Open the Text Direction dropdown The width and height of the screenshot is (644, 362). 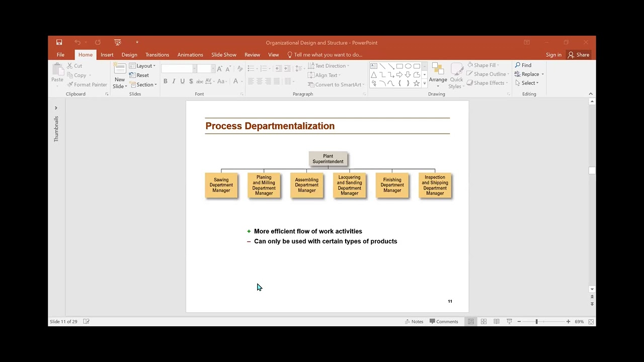click(328, 66)
